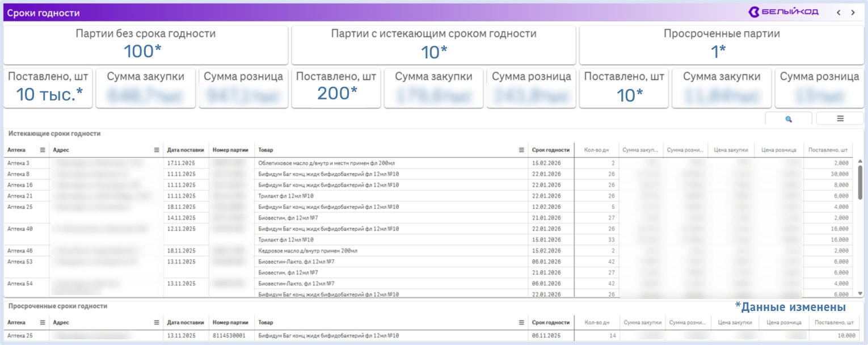Select batch number 8114530001
Viewport: 868px width, 345px height.
tap(231, 335)
